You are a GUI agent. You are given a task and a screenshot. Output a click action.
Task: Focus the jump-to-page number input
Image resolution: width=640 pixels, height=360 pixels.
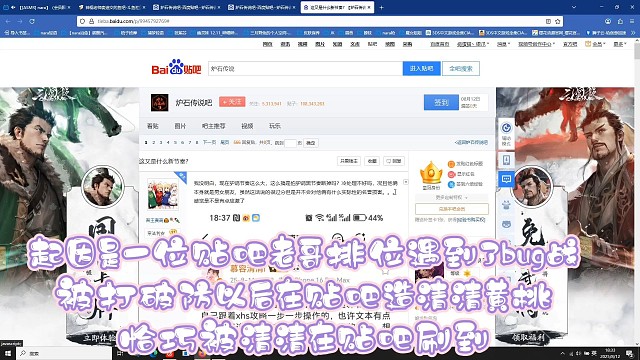pyautogui.click(x=290, y=143)
